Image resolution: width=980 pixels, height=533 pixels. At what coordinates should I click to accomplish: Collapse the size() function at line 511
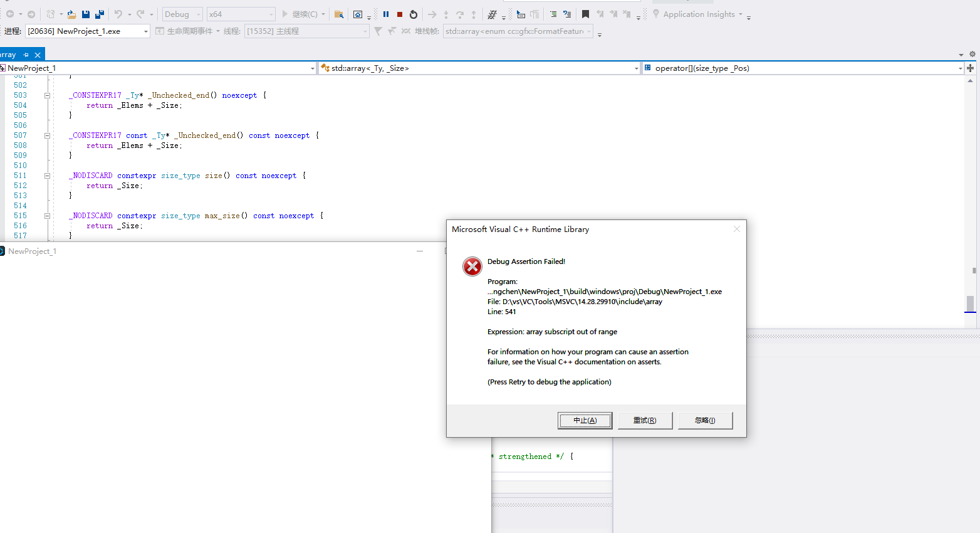[x=47, y=176]
